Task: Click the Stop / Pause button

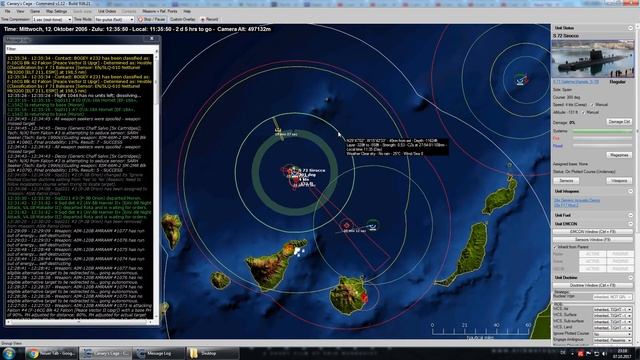Action: (x=152, y=19)
